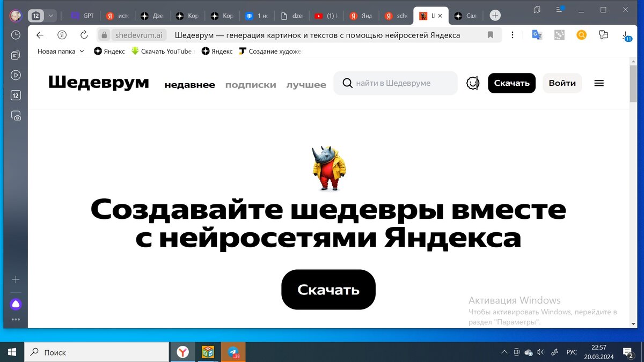Open the sidebar three-dots menu
Viewport: 644px width, 362px height.
coord(16,320)
